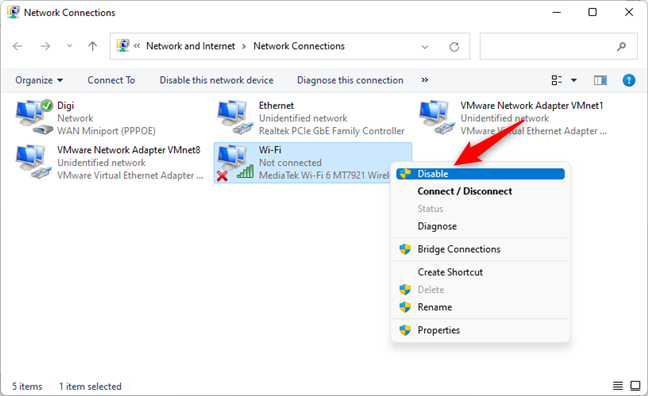This screenshot has width=648, height=396.
Task: Open Help with the blue question mark
Action: coord(629,80)
